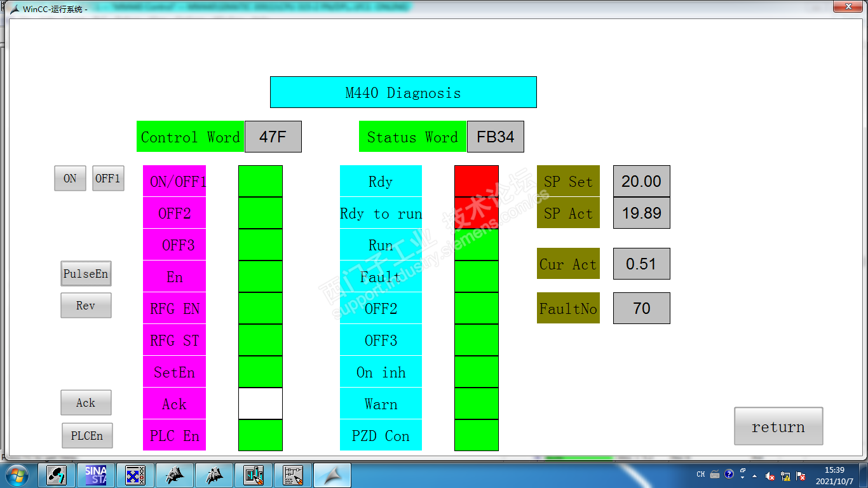The image size is (868, 488).
Task: Click the green indicator beside PLC En label
Action: (261, 435)
